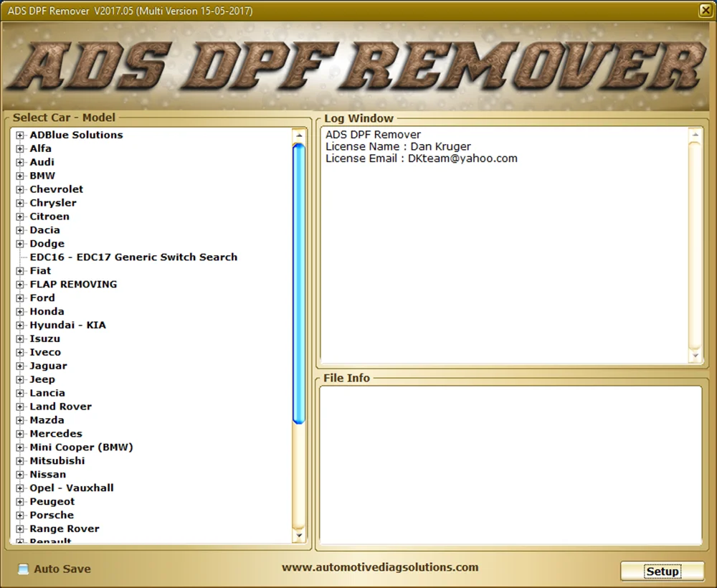The width and height of the screenshot is (717, 588).
Task: Expand the Chrysler tree node
Action: (x=19, y=203)
